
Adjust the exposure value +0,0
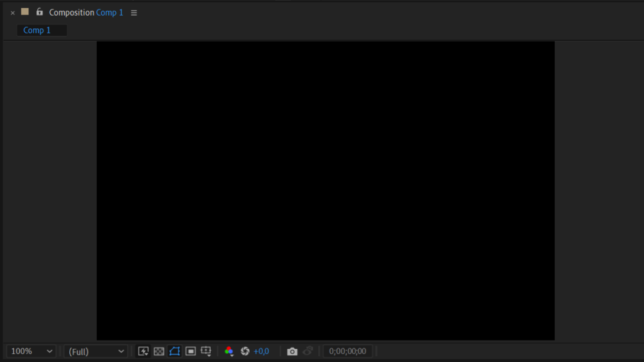point(260,351)
